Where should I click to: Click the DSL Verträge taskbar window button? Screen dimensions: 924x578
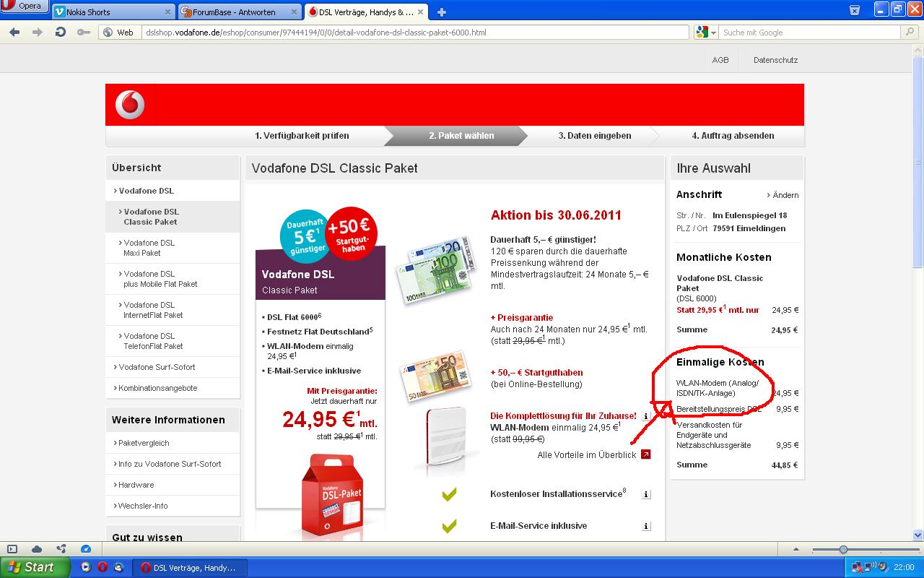coord(191,567)
